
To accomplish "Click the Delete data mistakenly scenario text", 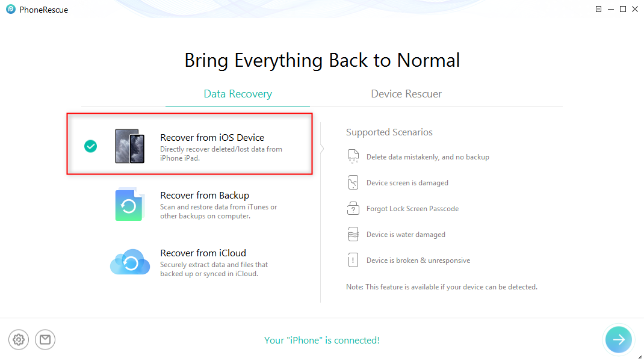I will pos(427,157).
